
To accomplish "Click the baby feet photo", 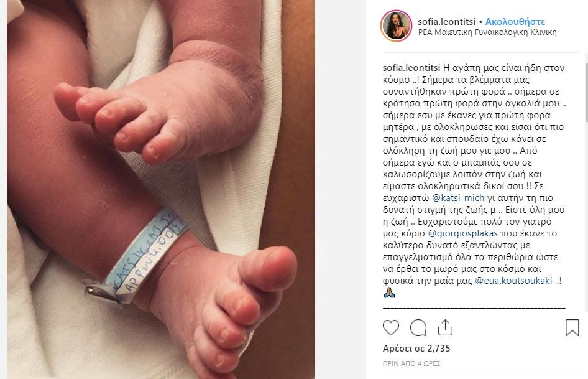I will click(161, 189).
